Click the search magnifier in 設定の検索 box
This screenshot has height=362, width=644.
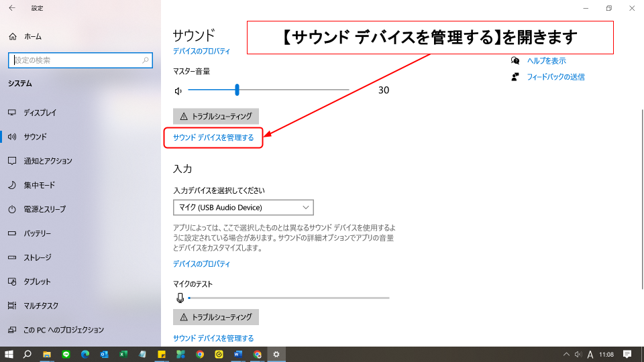click(x=146, y=60)
